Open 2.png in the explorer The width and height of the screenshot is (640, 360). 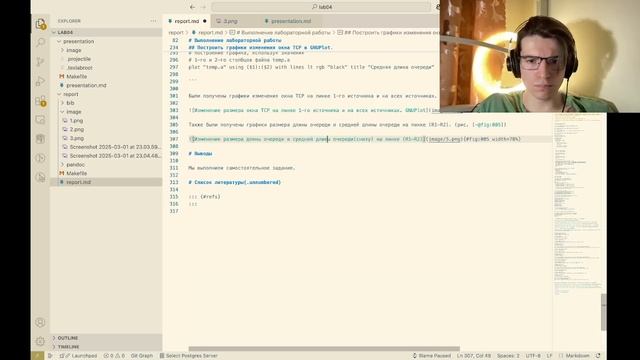tap(76, 129)
